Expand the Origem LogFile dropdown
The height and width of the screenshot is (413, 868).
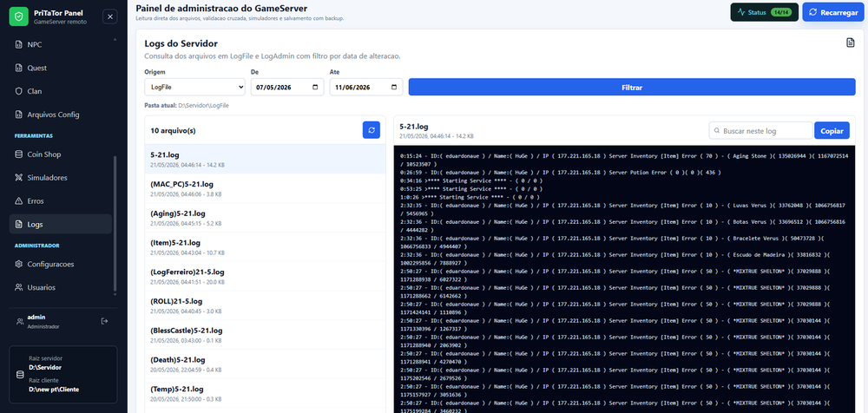194,87
